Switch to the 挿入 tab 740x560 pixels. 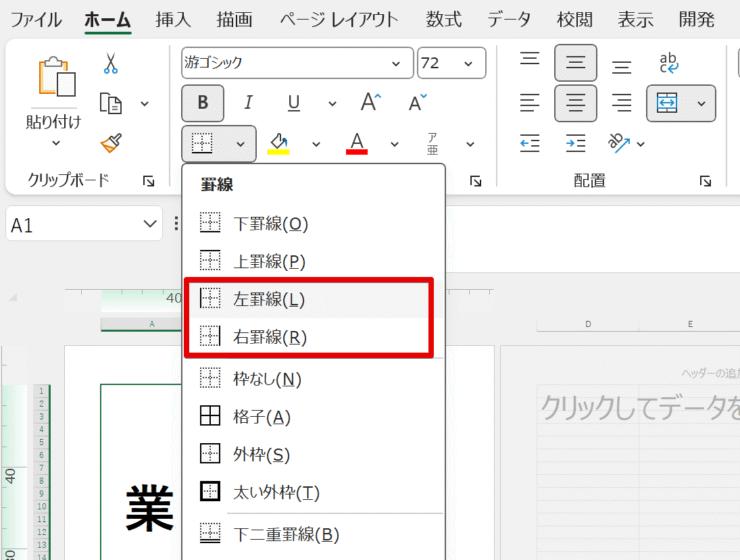click(x=173, y=20)
